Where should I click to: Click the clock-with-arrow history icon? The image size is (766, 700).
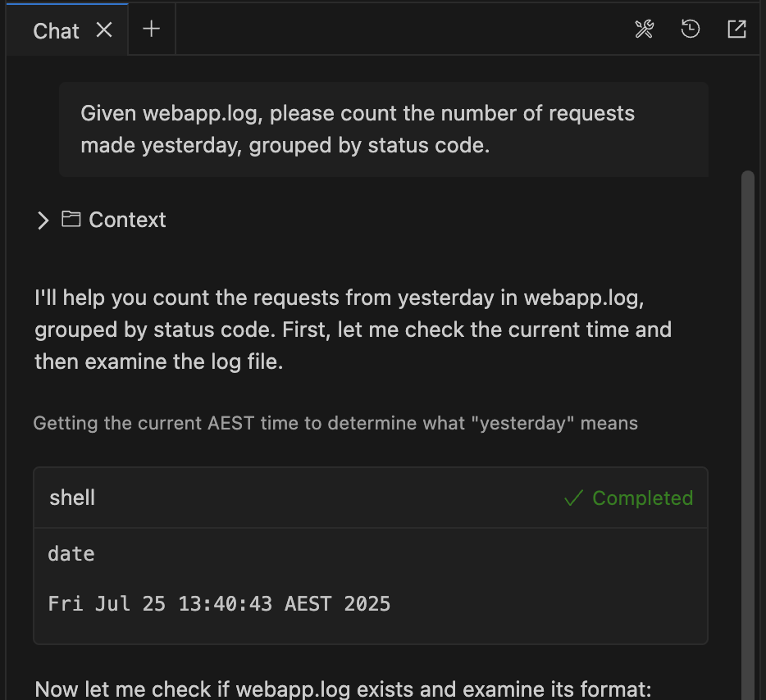click(691, 29)
